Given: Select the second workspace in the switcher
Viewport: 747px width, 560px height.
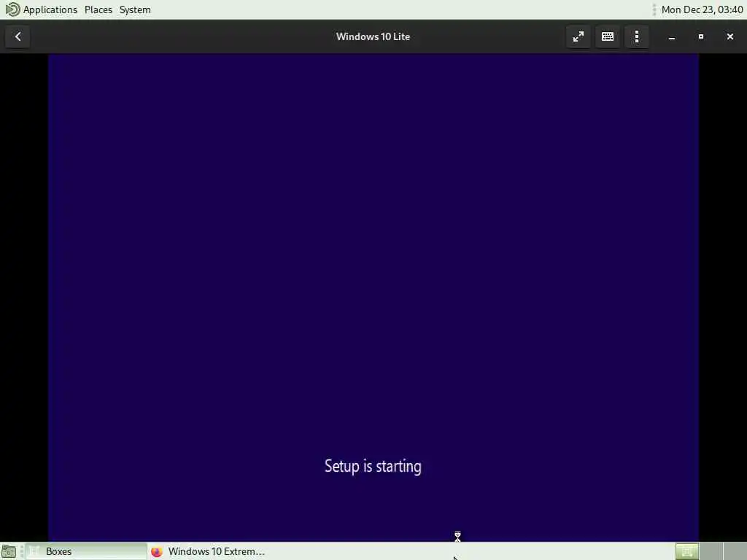Looking at the screenshot, I should (711, 551).
